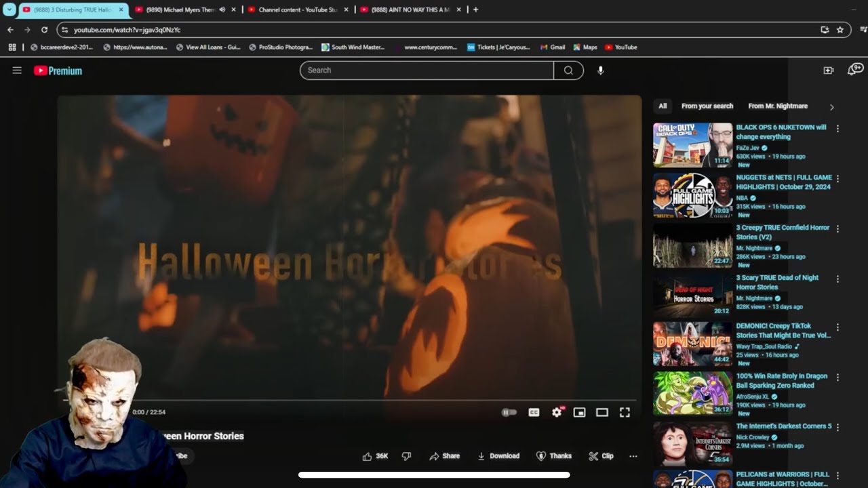Viewport: 868px width, 488px height.
Task: Click in the YouTube search field
Action: [427, 70]
